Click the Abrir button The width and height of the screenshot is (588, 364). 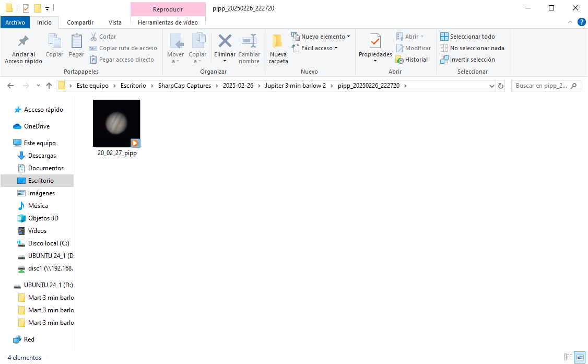tap(410, 37)
